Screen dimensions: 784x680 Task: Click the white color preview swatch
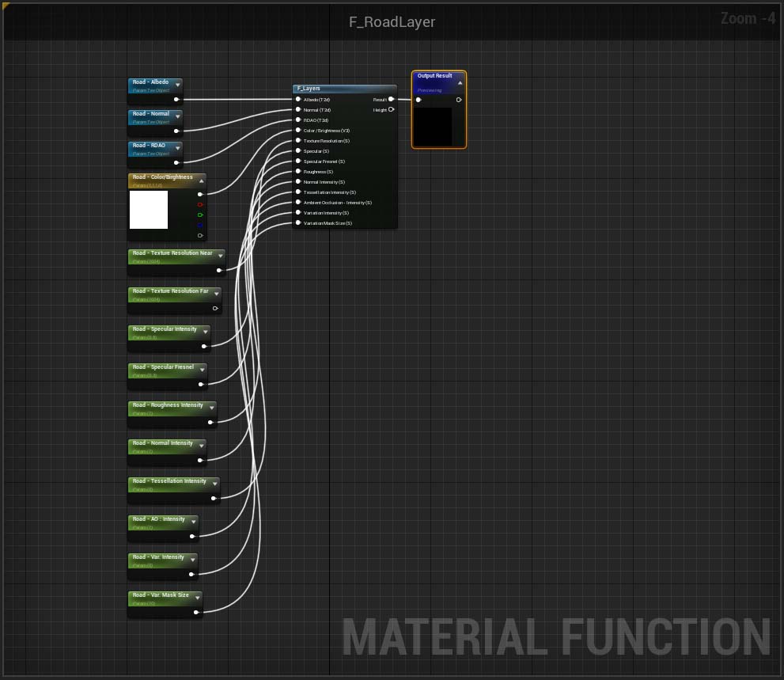click(x=149, y=210)
